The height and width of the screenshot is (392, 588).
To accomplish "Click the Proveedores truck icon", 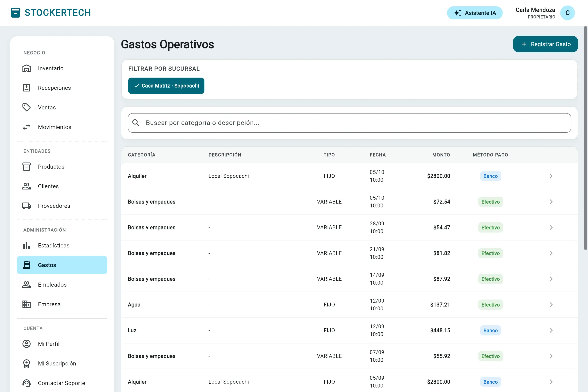I will pos(27,206).
